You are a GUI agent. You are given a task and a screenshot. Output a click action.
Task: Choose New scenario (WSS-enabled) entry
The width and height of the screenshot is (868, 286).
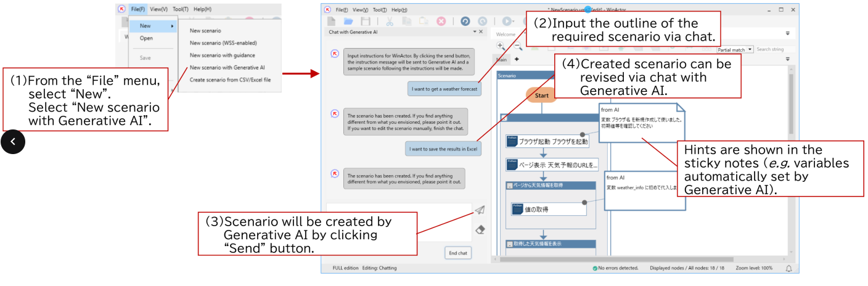point(223,43)
